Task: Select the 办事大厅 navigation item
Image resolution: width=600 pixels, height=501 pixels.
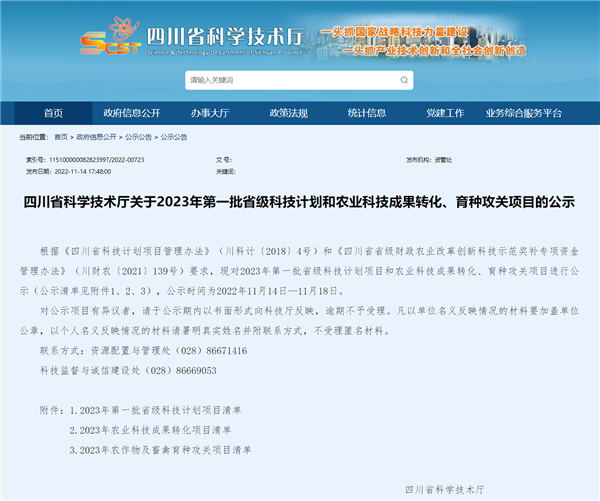Action: (210, 113)
